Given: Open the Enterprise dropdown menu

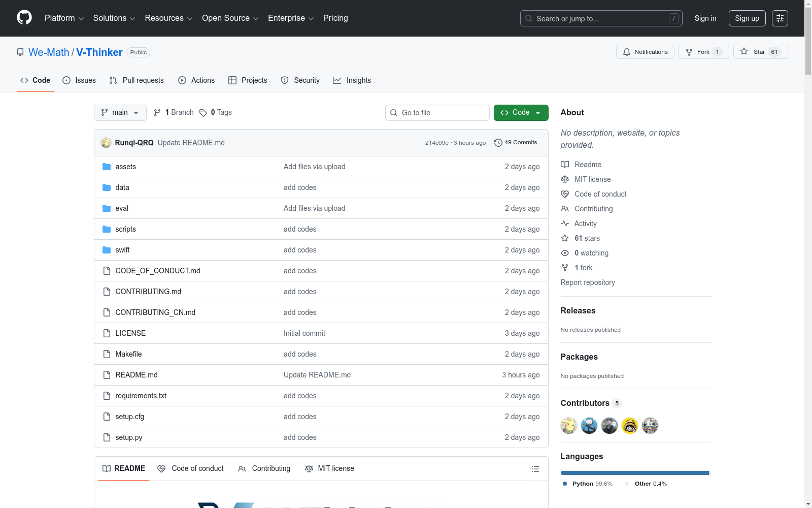Looking at the screenshot, I should pos(291,18).
